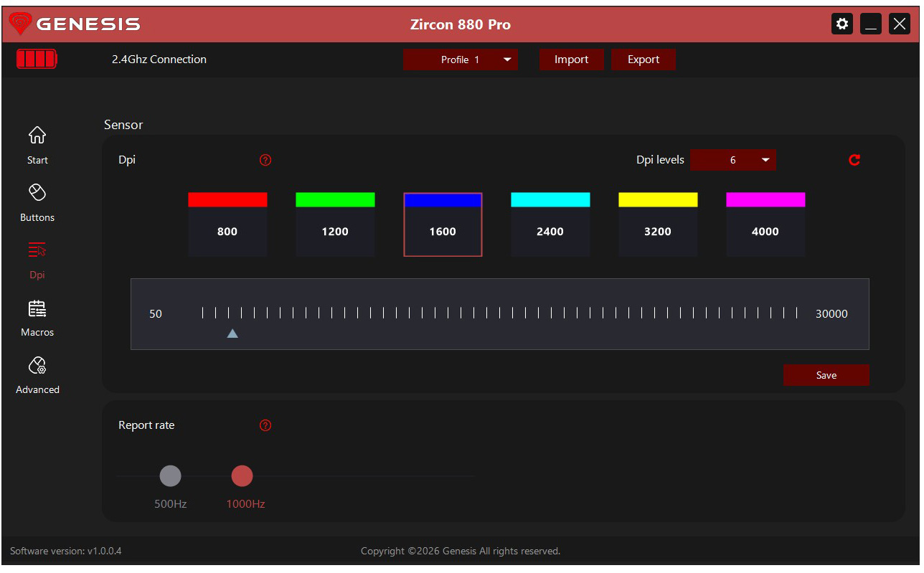Open the Advanced mouse settings icon
Screen dimensions: 924x573
tap(37, 365)
